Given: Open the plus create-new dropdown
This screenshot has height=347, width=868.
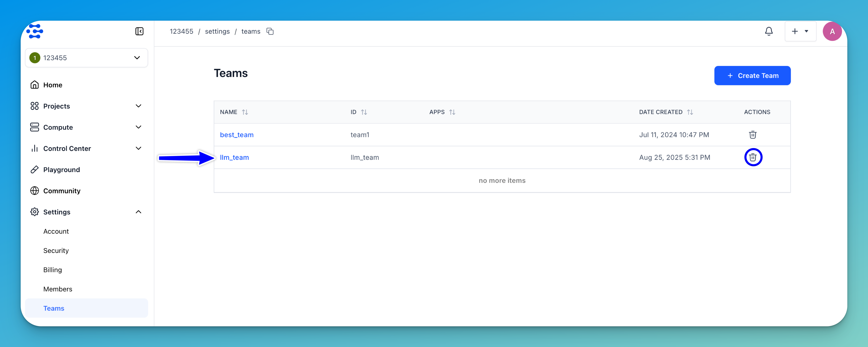Looking at the screenshot, I should (x=800, y=31).
